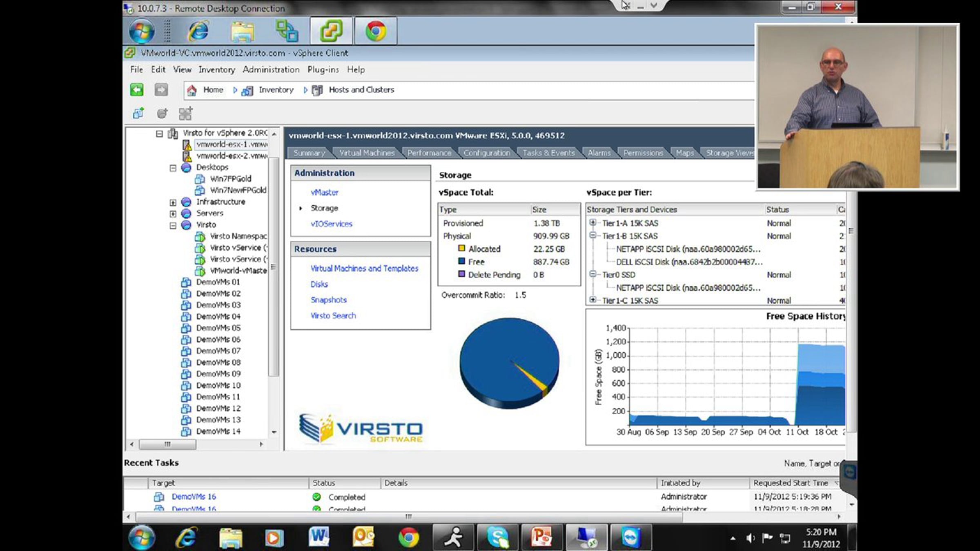
Task: Open Microsoft Word from the local taskbar
Action: 319,537
